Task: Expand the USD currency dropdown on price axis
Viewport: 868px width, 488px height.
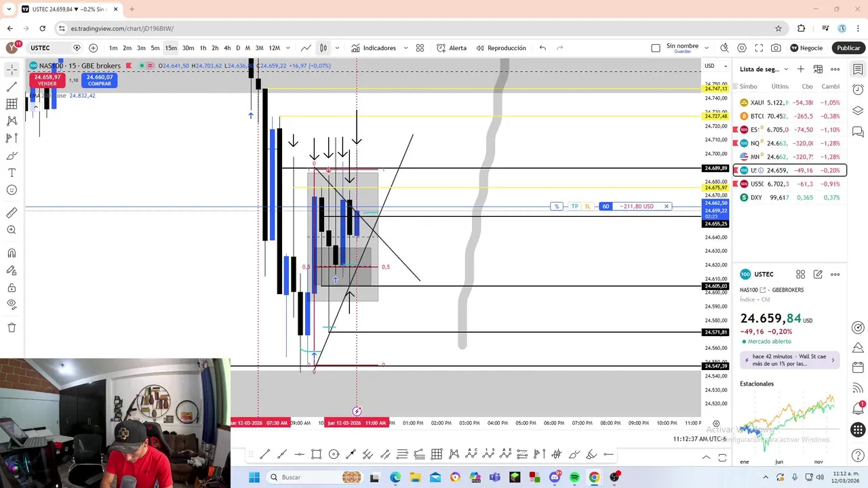Action: (x=715, y=66)
